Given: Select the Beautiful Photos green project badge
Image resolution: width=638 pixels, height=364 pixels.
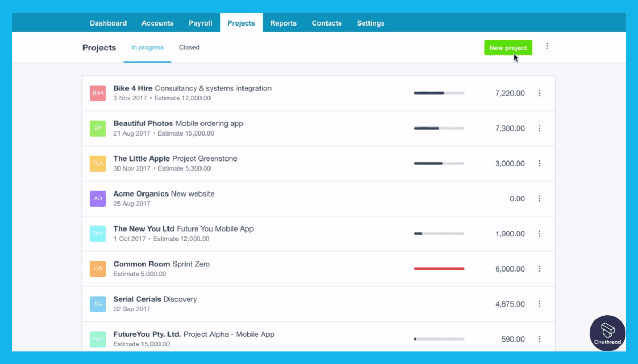Looking at the screenshot, I should coord(98,128).
